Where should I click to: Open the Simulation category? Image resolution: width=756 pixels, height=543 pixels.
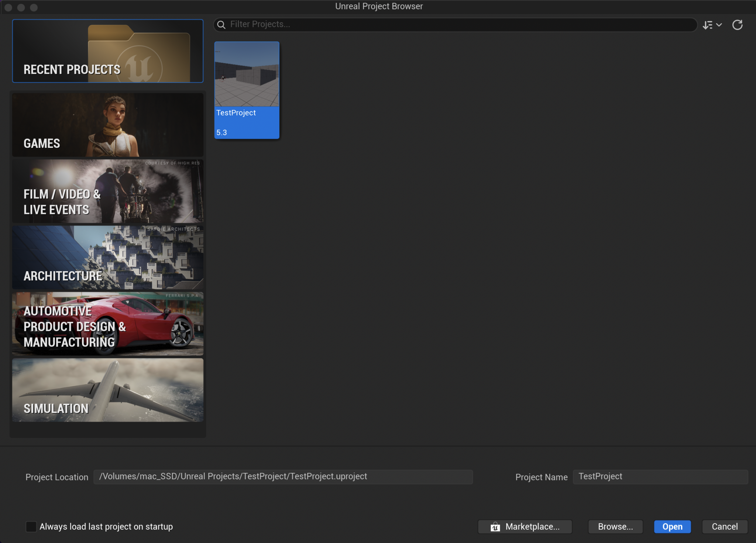pos(108,390)
